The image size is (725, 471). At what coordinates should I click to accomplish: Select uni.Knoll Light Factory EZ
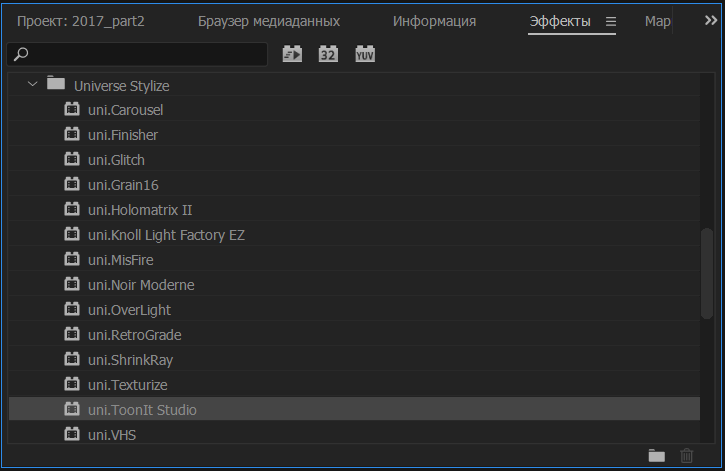click(x=166, y=235)
